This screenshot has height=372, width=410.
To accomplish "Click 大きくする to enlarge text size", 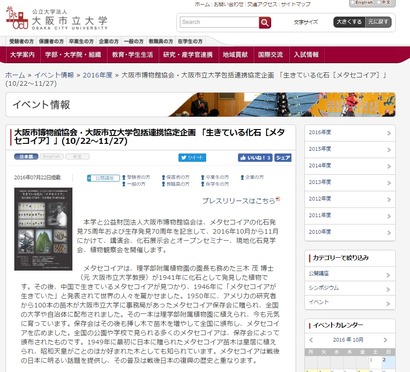I will (x=349, y=22).
